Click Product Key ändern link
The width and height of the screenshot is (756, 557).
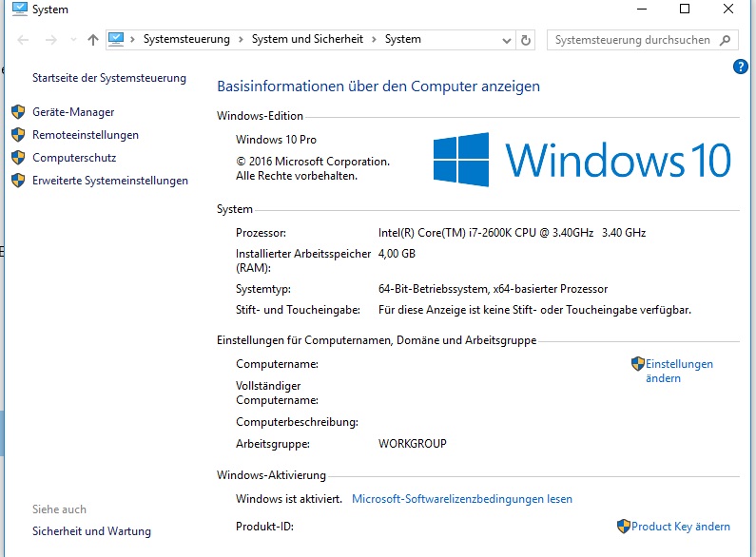tap(680, 527)
